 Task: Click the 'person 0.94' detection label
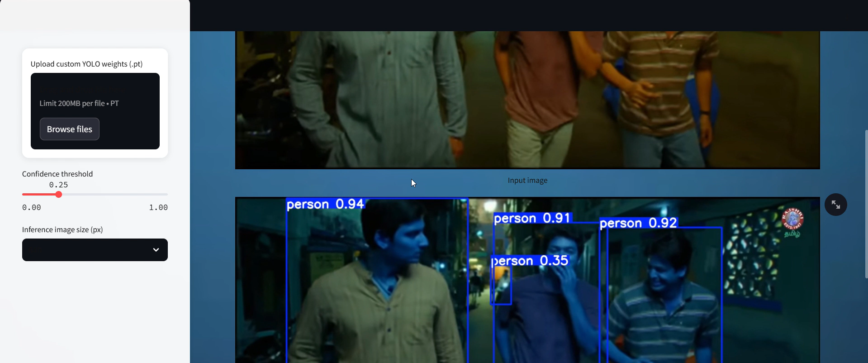(325, 205)
